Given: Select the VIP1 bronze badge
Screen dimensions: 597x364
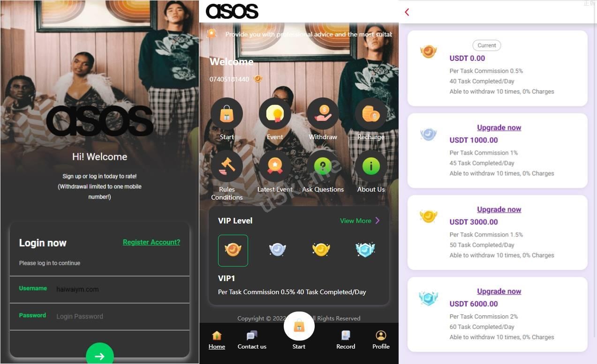Looking at the screenshot, I should pos(233,250).
